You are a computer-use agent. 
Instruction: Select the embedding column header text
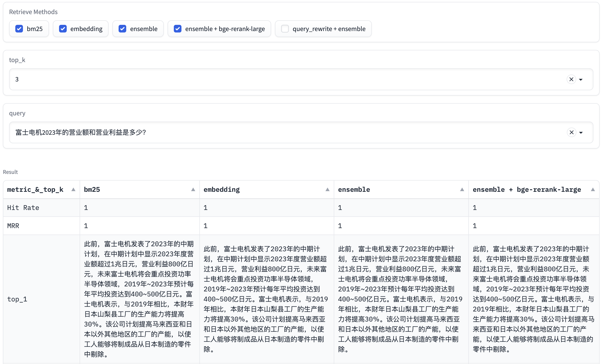(x=222, y=189)
